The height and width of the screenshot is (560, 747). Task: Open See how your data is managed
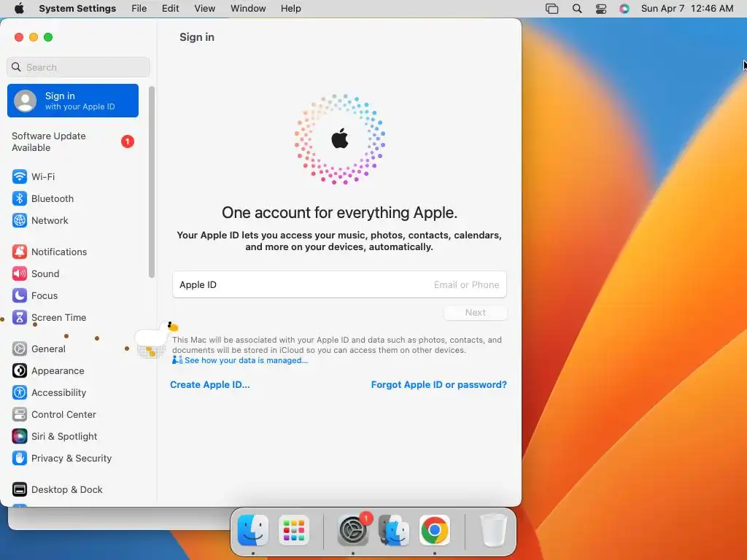(246, 360)
